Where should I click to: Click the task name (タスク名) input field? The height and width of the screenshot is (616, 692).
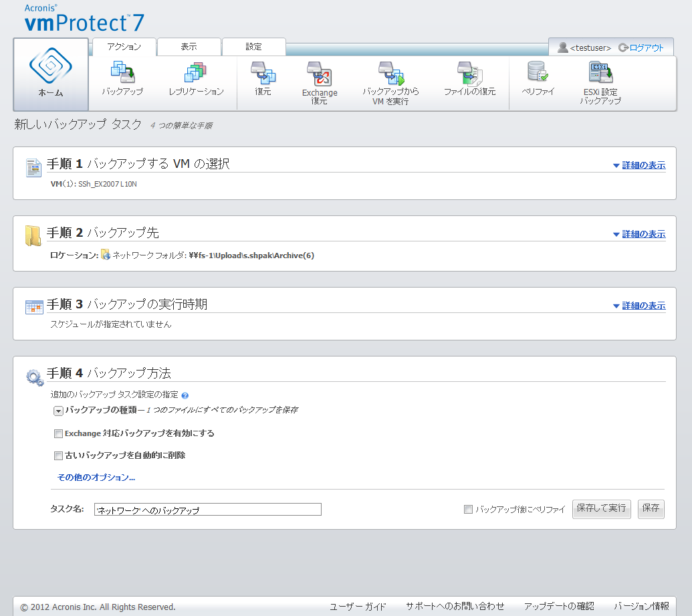point(207,510)
